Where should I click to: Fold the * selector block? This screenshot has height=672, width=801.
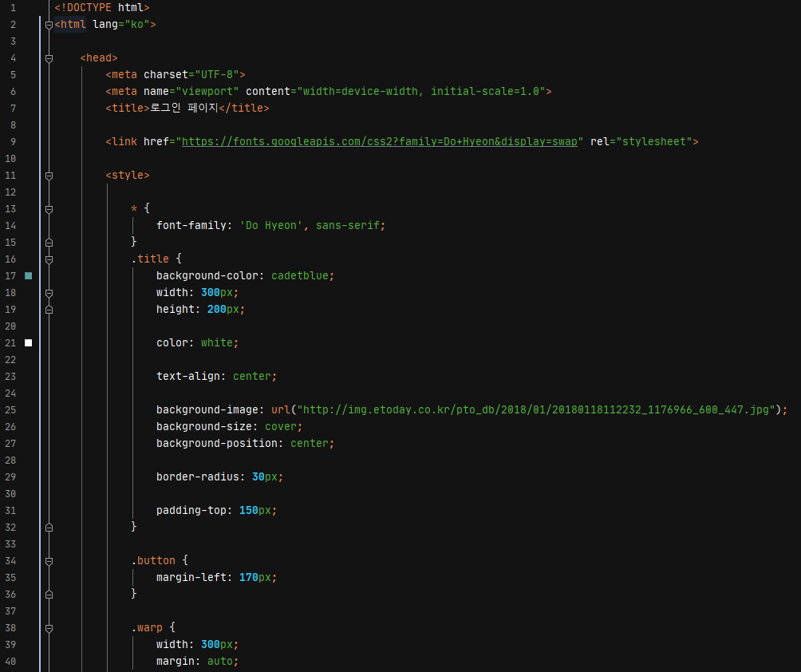[49, 209]
